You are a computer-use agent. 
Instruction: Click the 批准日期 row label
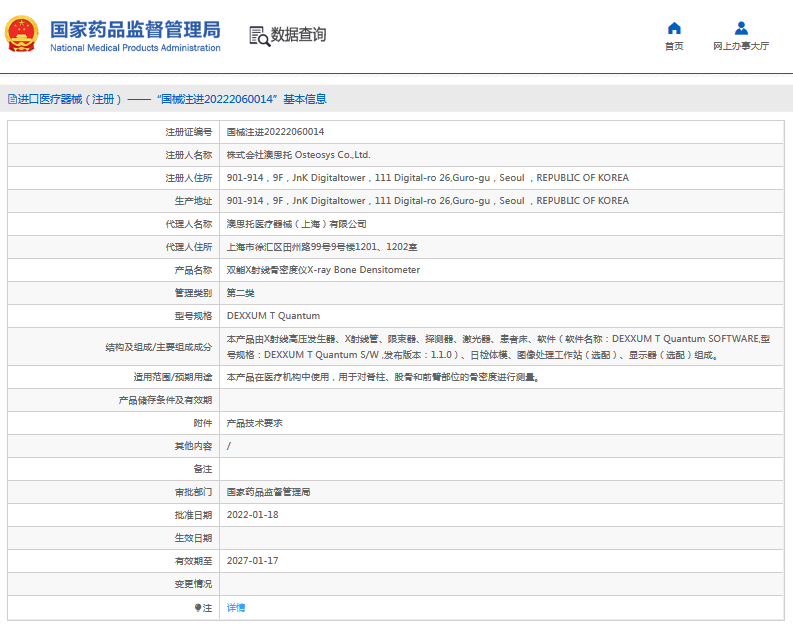[193, 515]
